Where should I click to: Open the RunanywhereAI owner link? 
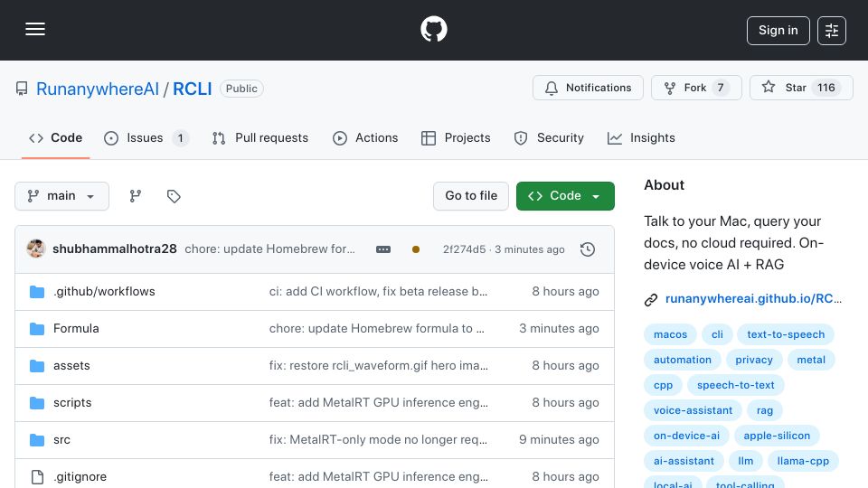click(x=98, y=89)
